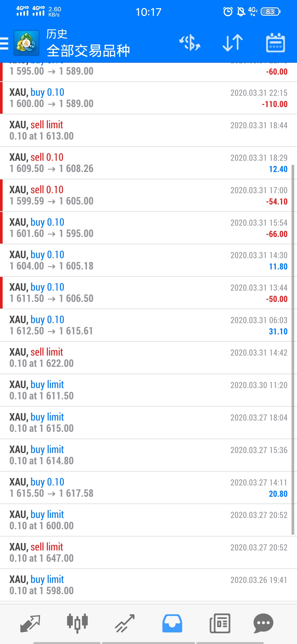Select the sell trade with 12.40 profit

point(148,163)
